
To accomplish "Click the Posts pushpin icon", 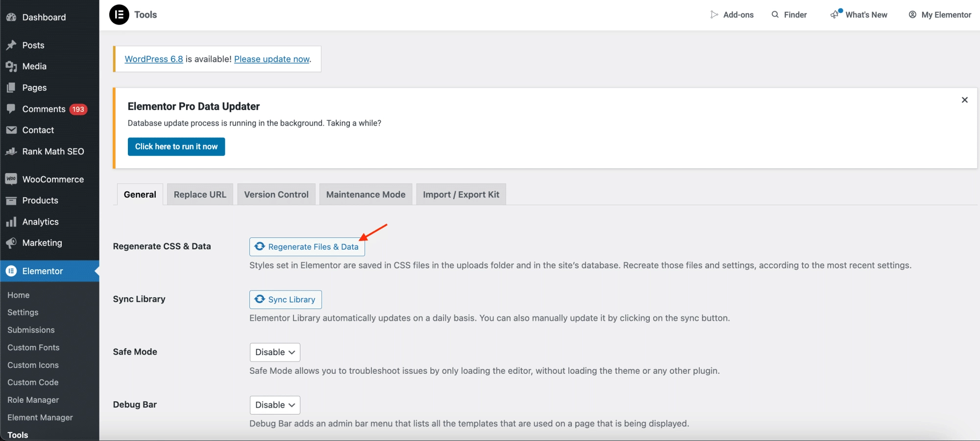I will (11, 45).
